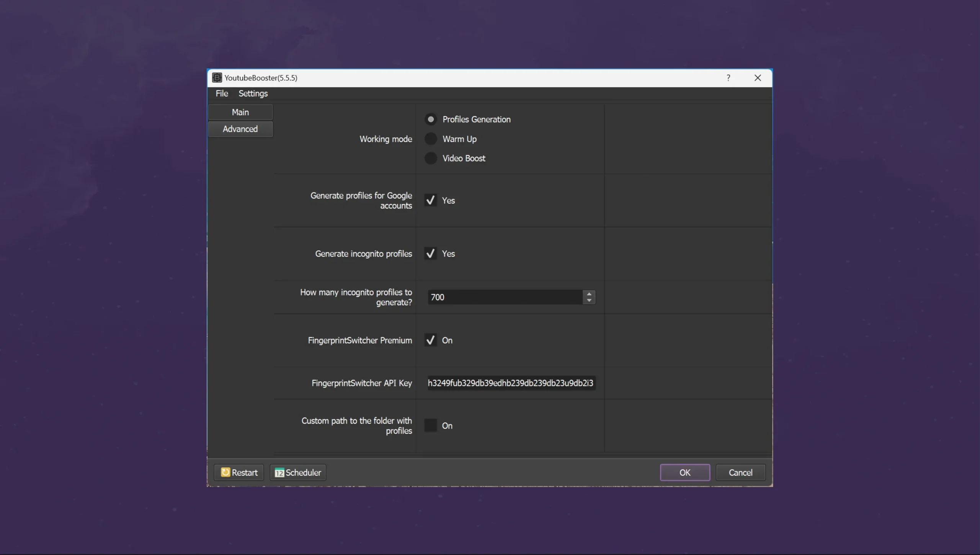Image resolution: width=980 pixels, height=555 pixels.
Task: Click the YoutubeBooster(5.5.5) window title text
Action: coord(261,78)
